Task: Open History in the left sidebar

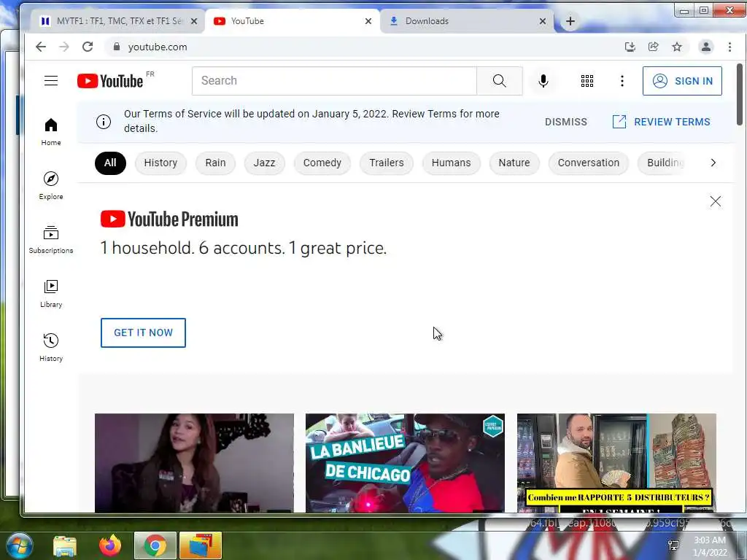Action: 51,348
